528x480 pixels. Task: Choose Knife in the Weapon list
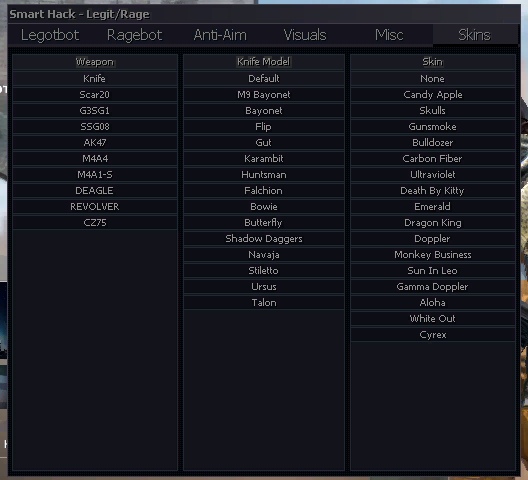coord(95,78)
